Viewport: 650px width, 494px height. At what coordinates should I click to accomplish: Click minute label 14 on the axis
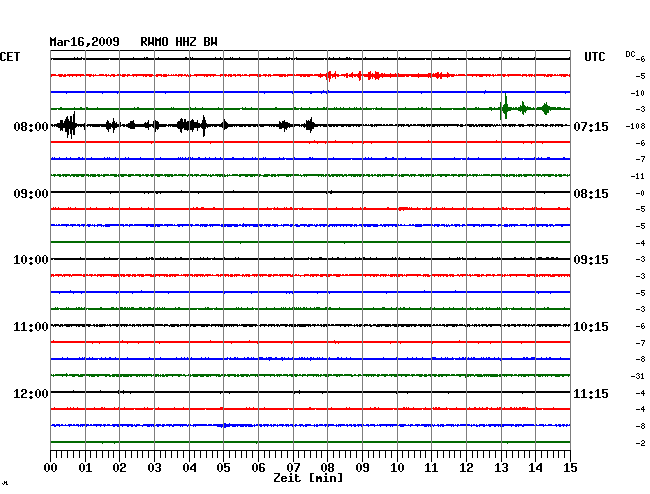[x=535, y=467]
